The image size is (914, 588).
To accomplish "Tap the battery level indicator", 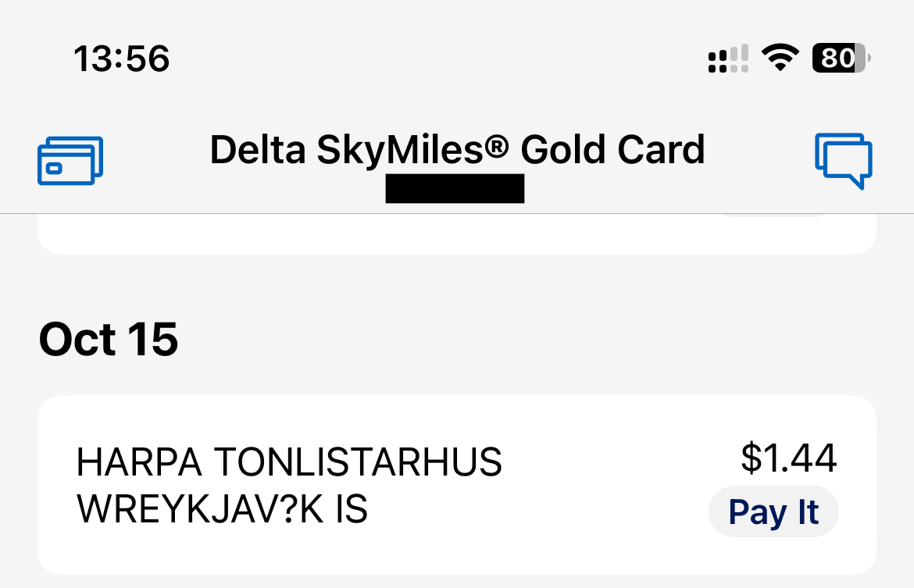I will tap(841, 59).
